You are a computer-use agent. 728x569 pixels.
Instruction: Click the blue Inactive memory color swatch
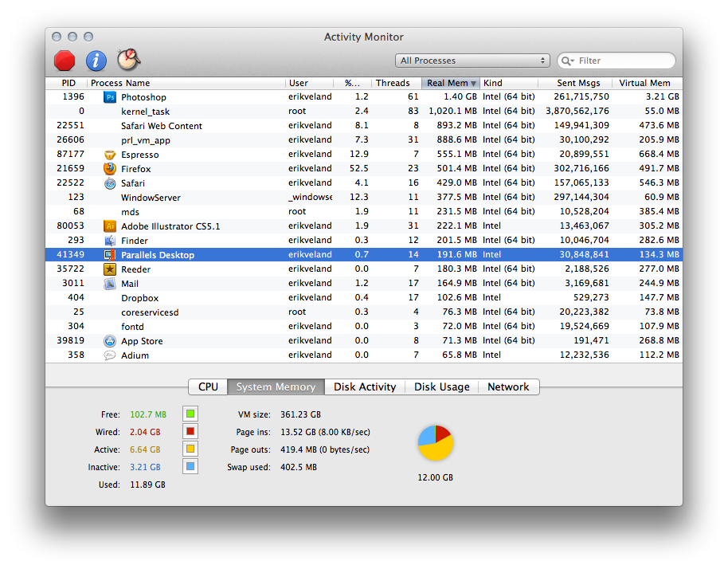pyautogui.click(x=190, y=466)
